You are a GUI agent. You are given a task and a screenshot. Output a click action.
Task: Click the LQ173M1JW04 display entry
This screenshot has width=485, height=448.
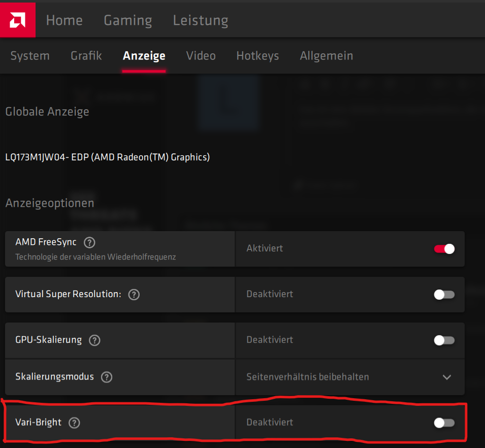click(107, 157)
